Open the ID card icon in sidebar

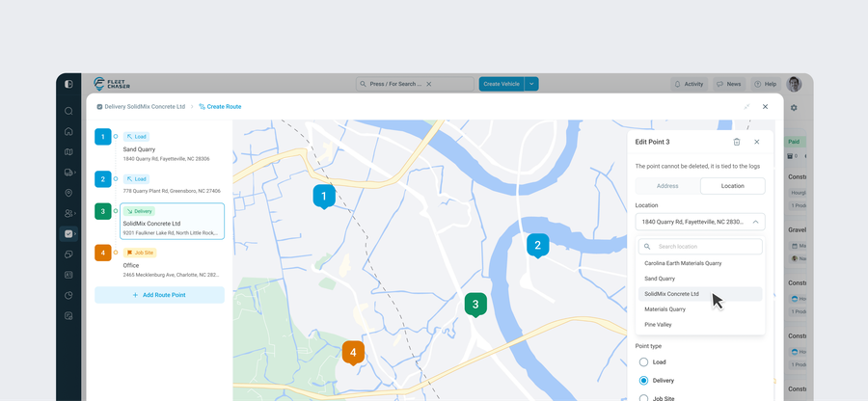68,275
